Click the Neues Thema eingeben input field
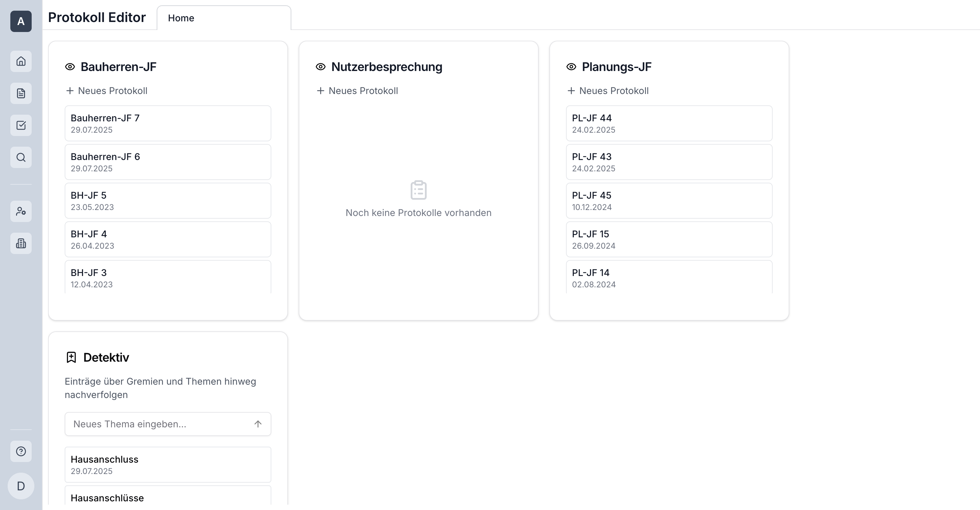The width and height of the screenshot is (980, 510). 160,424
